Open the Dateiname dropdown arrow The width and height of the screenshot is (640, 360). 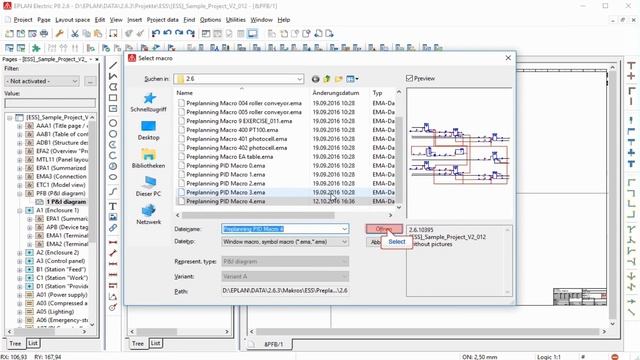pyautogui.click(x=344, y=229)
